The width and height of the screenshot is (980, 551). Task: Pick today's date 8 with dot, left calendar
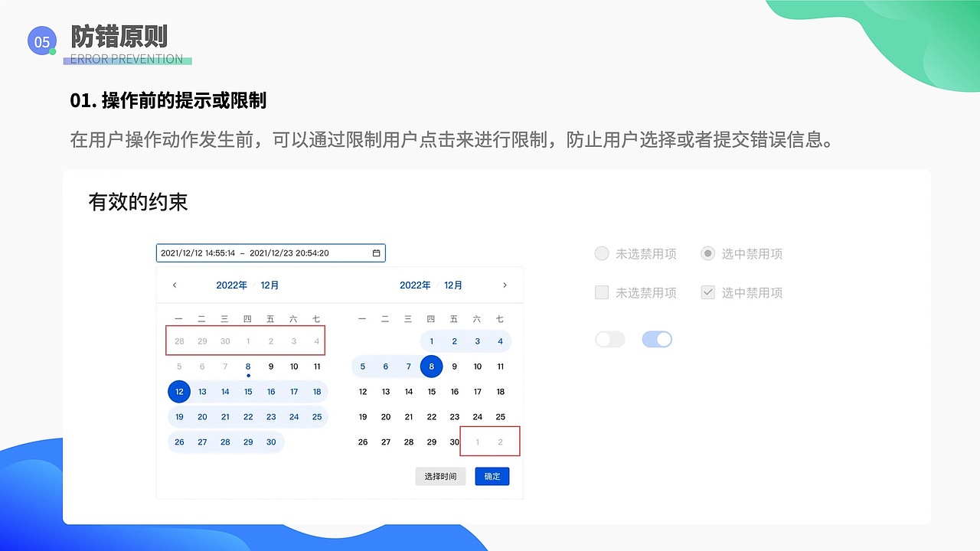[248, 367]
